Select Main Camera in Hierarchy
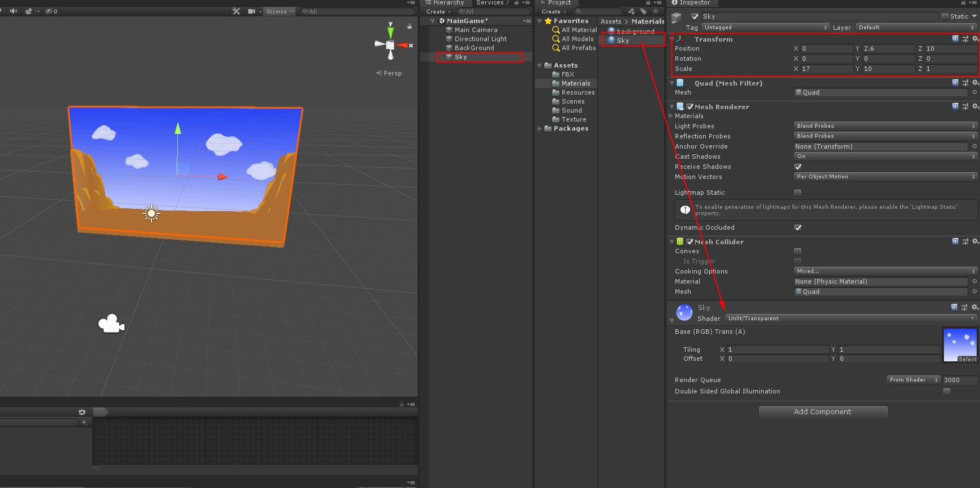 (x=476, y=30)
